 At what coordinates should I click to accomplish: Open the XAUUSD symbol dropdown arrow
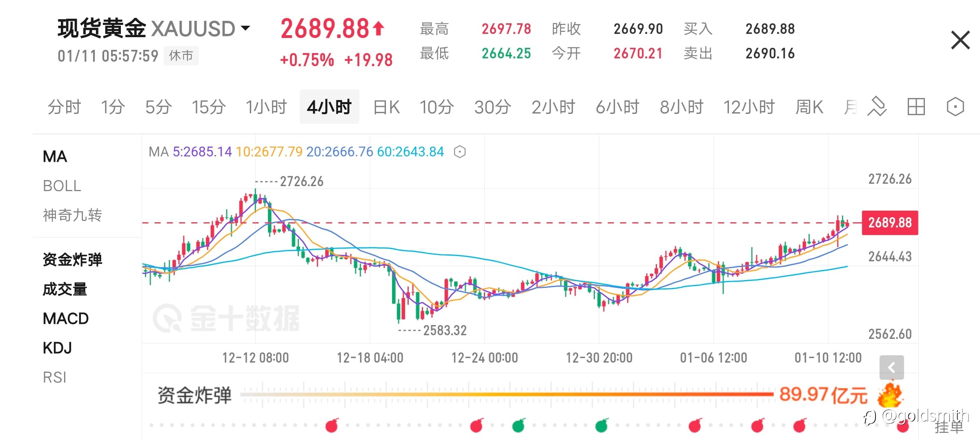(245, 28)
